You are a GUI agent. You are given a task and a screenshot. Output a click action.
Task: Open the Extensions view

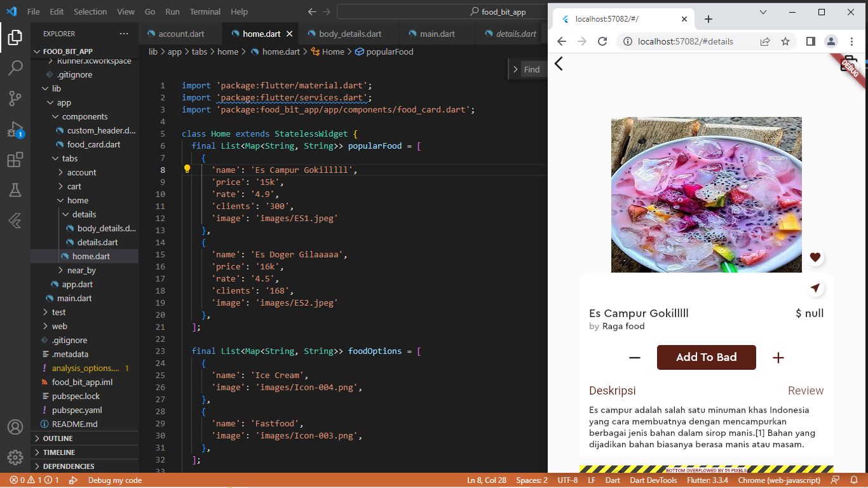[x=15, y=159]
